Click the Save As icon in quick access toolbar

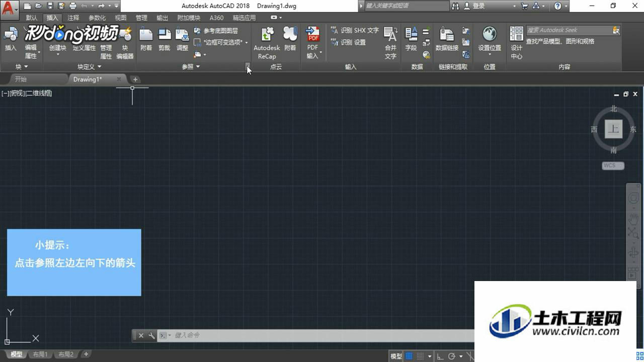(61, 6)
